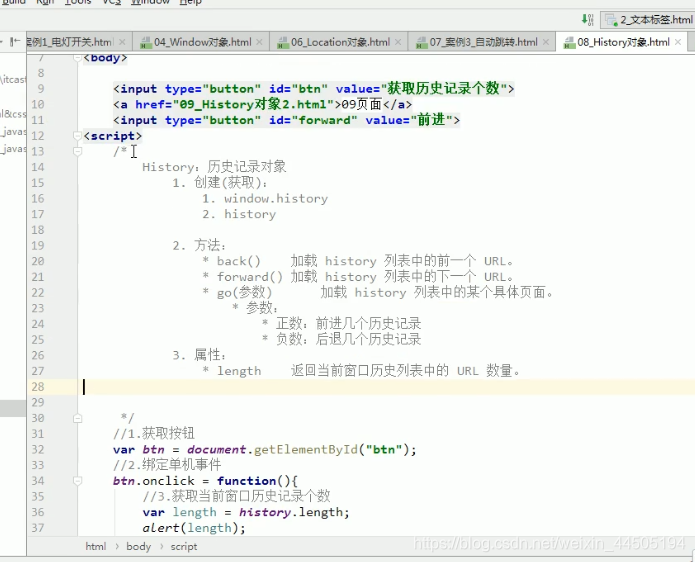
Task: Close the 04_Window对象.html tab
Action: coord(259,42)
